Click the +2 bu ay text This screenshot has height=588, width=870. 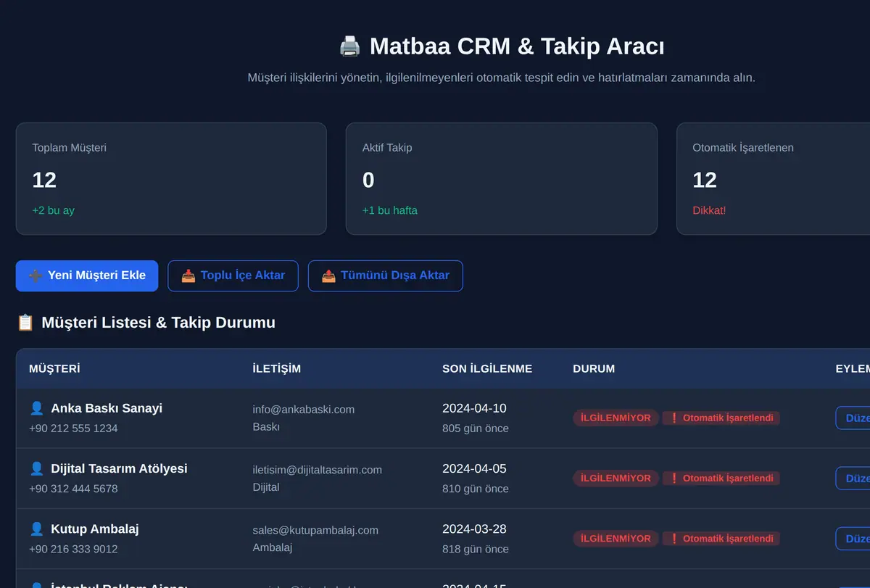point(53,210)
